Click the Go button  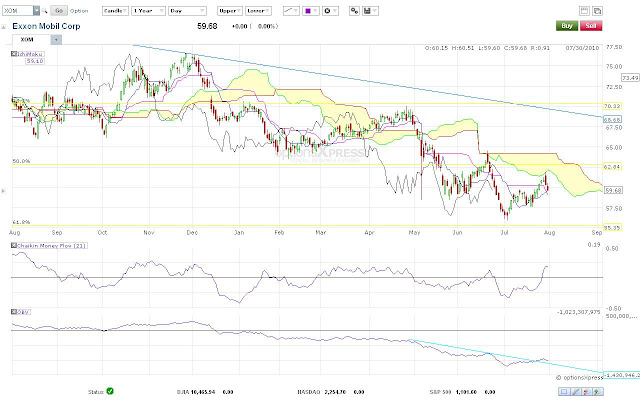click(59, 11)
